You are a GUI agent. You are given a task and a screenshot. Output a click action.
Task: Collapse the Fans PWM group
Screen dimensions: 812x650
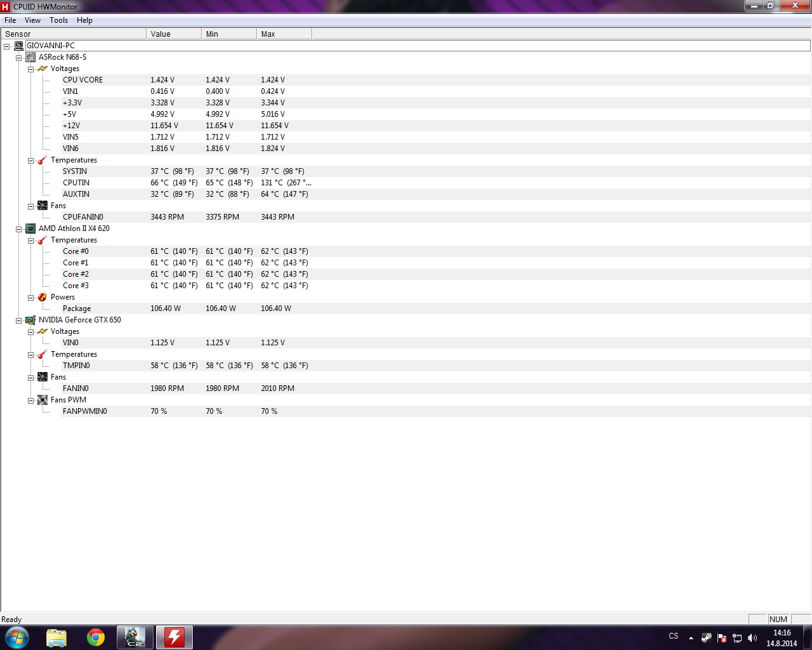coord(30,401)
